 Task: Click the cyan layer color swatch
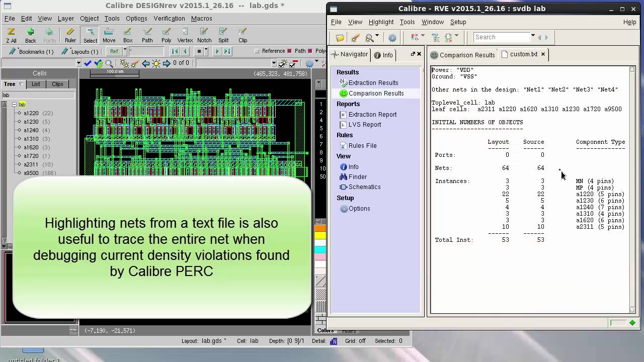coord(320,250)
